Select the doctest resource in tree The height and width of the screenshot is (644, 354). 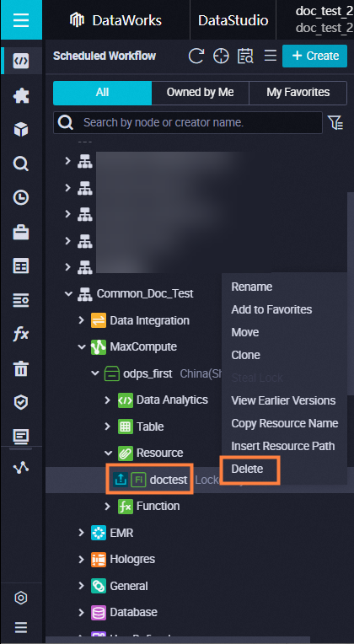tap(169, 480)
